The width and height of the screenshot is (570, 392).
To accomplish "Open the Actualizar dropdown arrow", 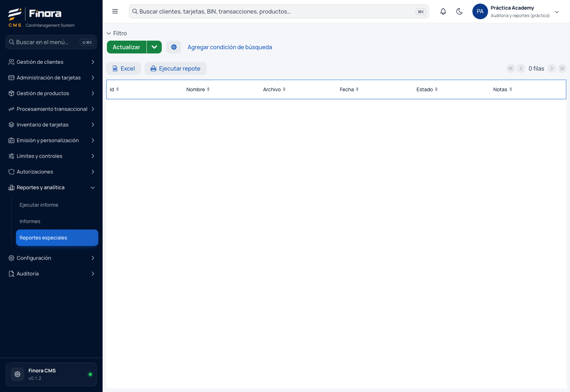I will pos(154,47).
